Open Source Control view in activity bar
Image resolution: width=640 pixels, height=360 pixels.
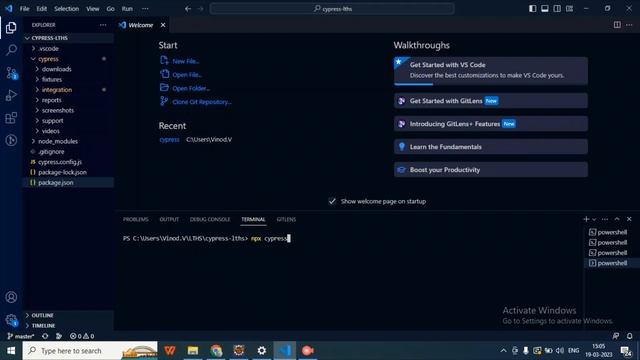coord(11,73)
